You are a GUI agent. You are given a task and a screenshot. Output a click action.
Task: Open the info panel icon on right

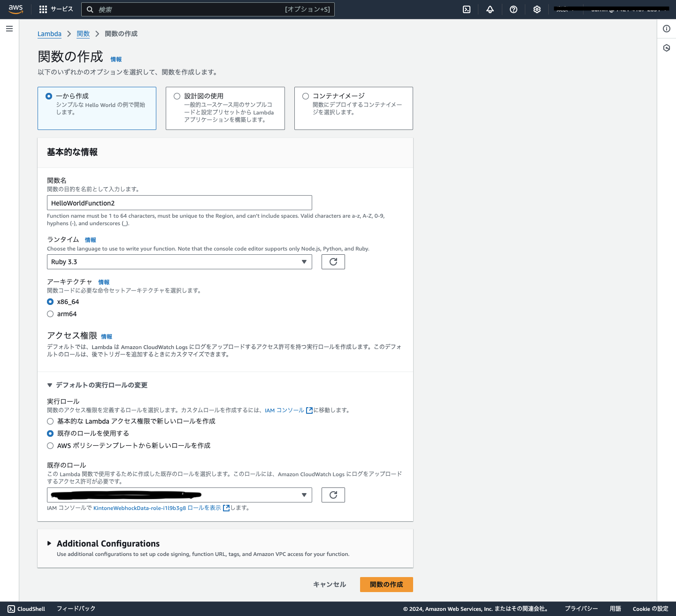tap(667, 29)
